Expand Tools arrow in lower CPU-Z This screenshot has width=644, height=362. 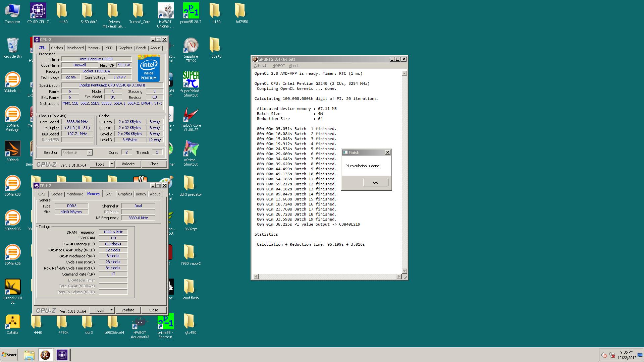(111, 310)
